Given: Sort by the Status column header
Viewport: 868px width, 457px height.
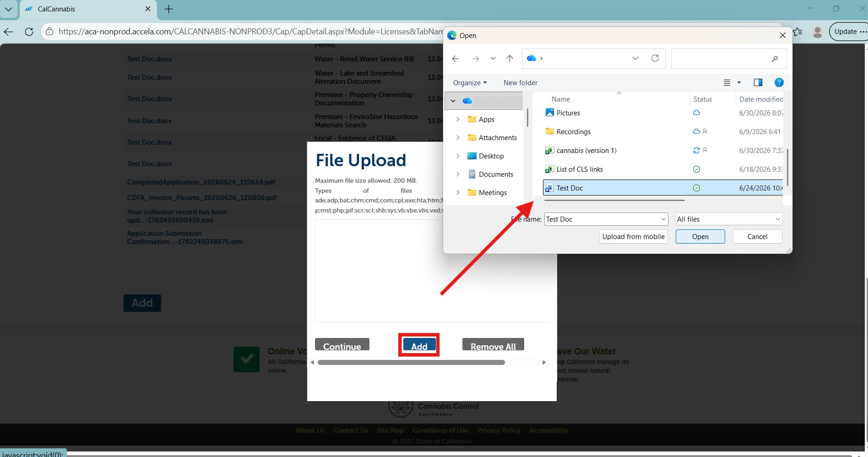Looking at the screenshot, I should coord(702,99).
